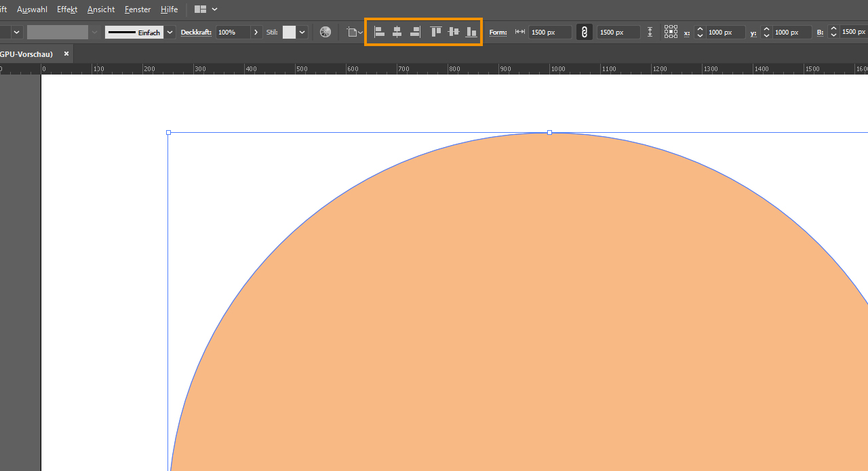Expand the opacity slider arrow next to 100%

click(x=256, y=32)
